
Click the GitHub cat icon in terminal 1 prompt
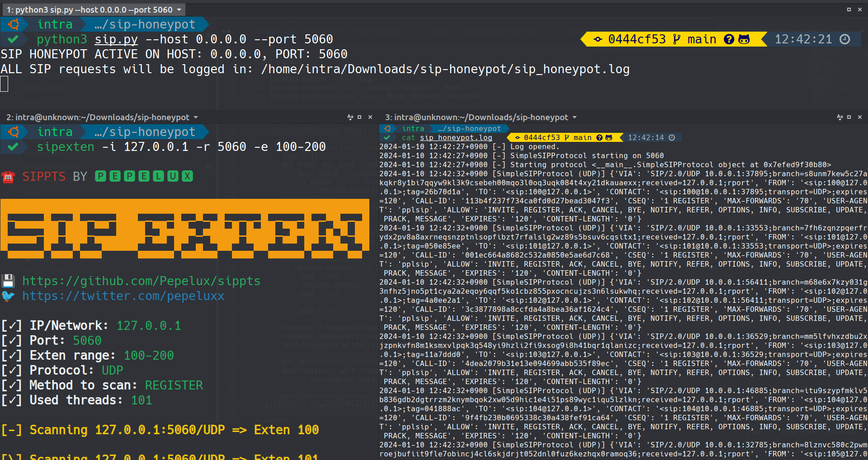coord(744,39)
